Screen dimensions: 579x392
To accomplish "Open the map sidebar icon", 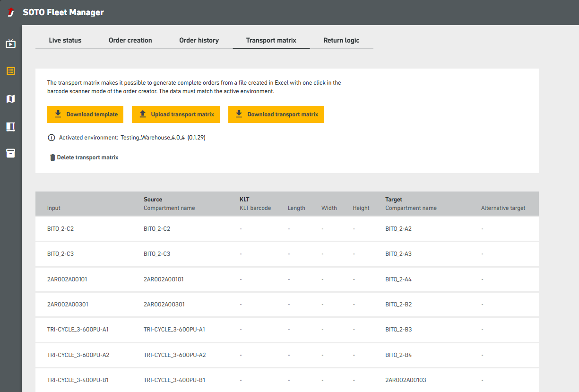I will pos(10,98).
